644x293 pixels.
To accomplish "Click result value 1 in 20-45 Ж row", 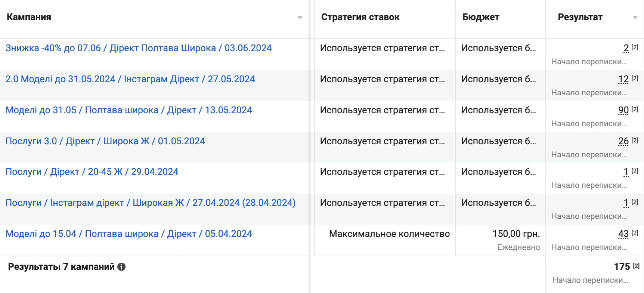I will click(626, 172).
